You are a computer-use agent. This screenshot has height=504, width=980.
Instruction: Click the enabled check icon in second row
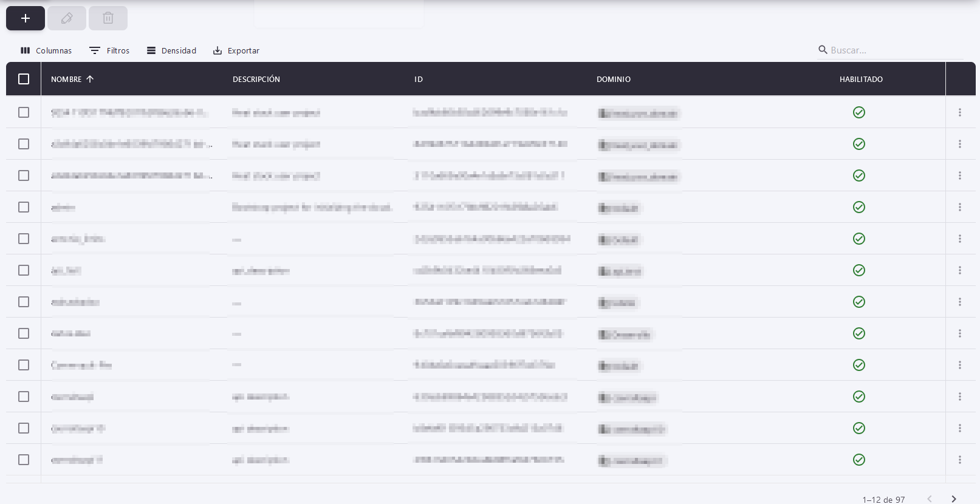[859, 144]
